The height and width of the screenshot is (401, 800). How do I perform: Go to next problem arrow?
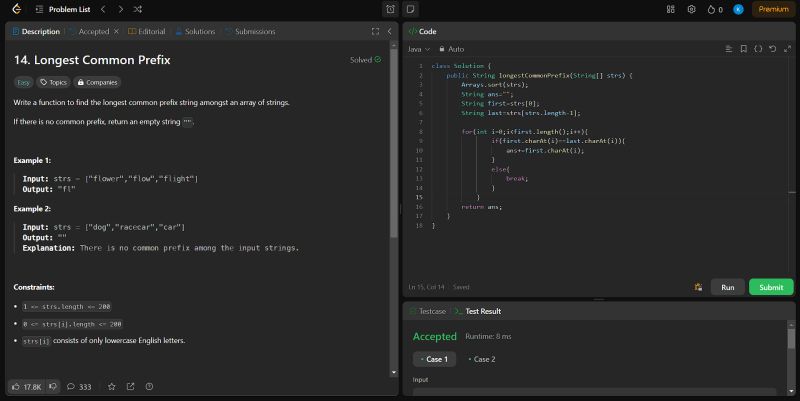(x=120, y=9)
